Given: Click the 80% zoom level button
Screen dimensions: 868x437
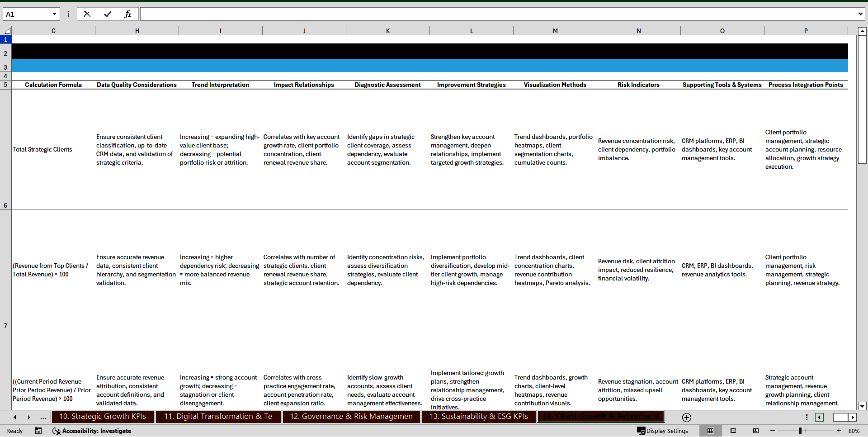Looking at the screenshot, I should coord(855,431).
